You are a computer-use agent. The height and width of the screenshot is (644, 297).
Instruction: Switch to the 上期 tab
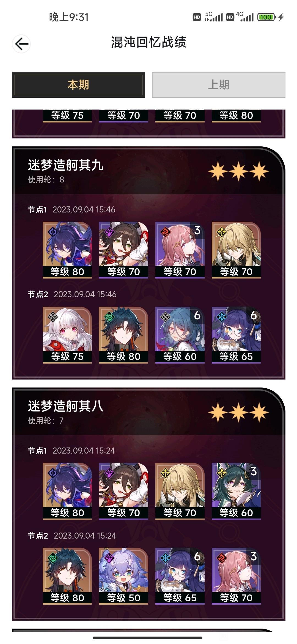click(219, 85)
